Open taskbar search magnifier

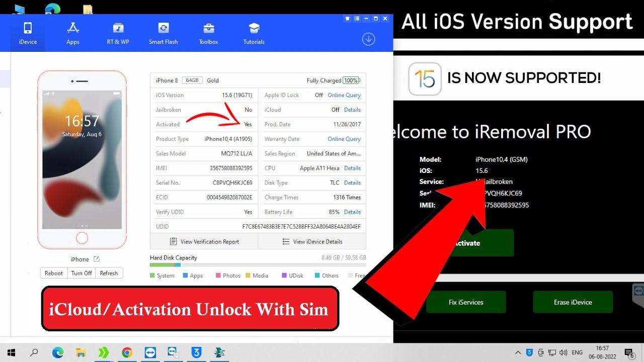coord(34,352)
